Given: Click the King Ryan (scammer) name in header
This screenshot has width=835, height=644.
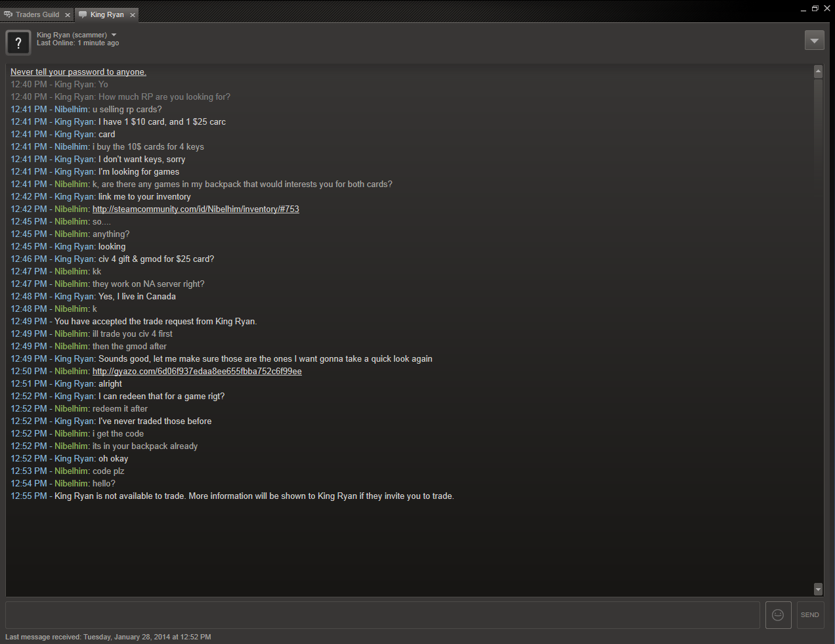Looking at the screenshot, I should [x=72, y=35].
